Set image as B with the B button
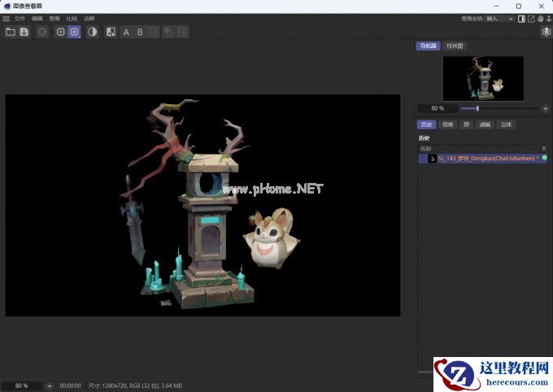553x392 pixels. [x=140, y=32]
